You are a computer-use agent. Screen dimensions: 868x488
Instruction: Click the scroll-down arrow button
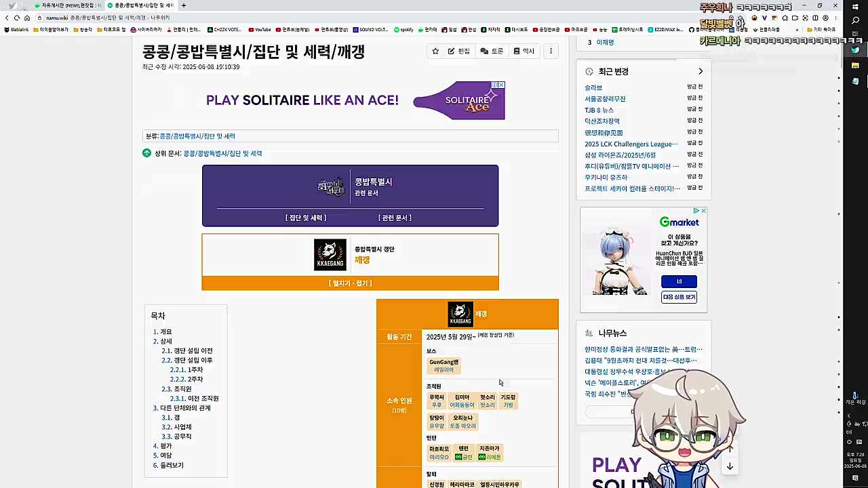click(730, 466)
